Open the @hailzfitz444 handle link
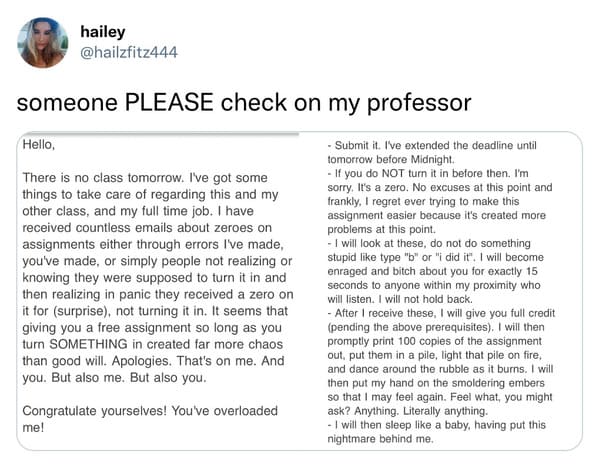 (x=129, y=52)
